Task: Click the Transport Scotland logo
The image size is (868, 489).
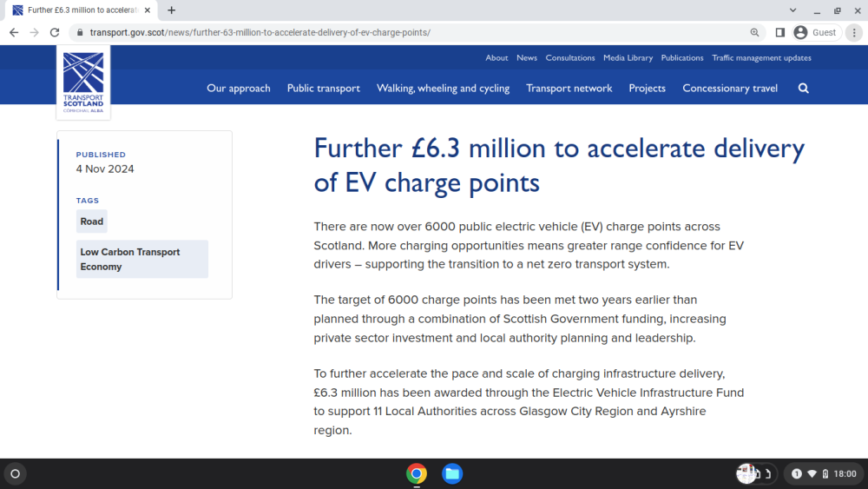Action: pyautogui.click(x=83, y=82)
